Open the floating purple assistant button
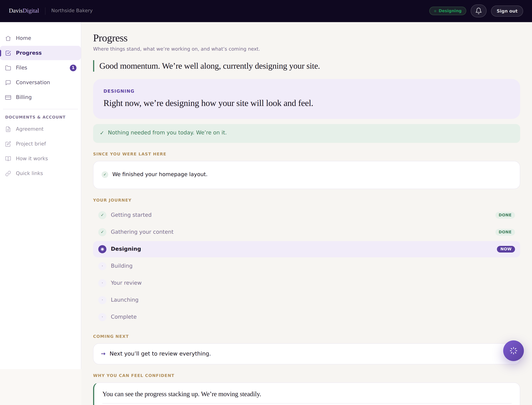This screenshot has height=405, width=532. pos(513,351)
